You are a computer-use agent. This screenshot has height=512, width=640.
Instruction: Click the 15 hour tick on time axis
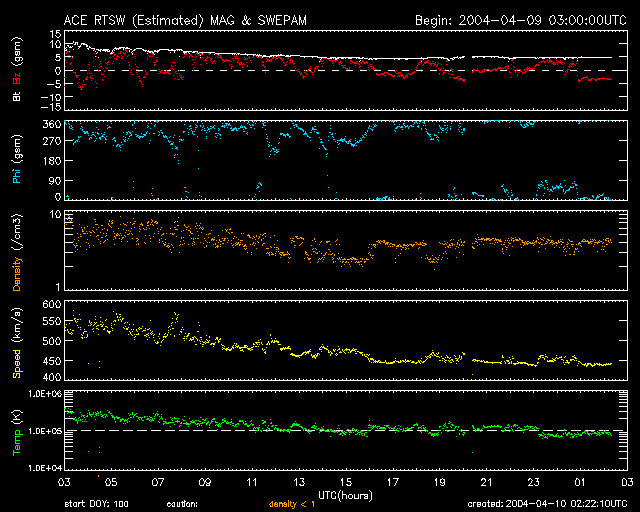click(345, 481)
